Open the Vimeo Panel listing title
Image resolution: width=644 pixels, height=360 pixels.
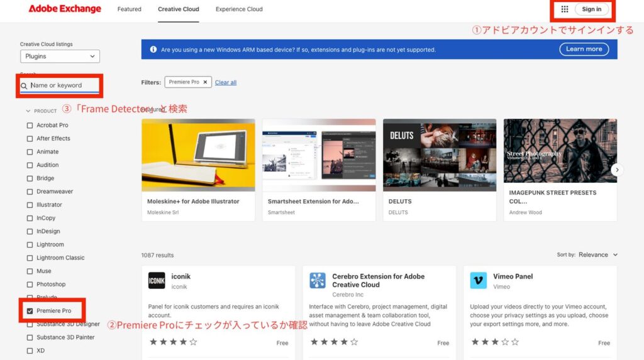513,276
